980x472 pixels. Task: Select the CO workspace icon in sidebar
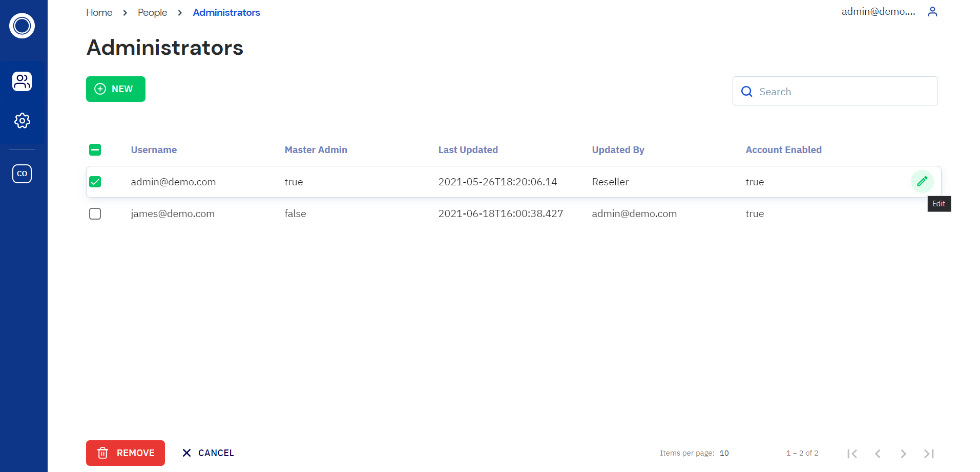(22, 174)
